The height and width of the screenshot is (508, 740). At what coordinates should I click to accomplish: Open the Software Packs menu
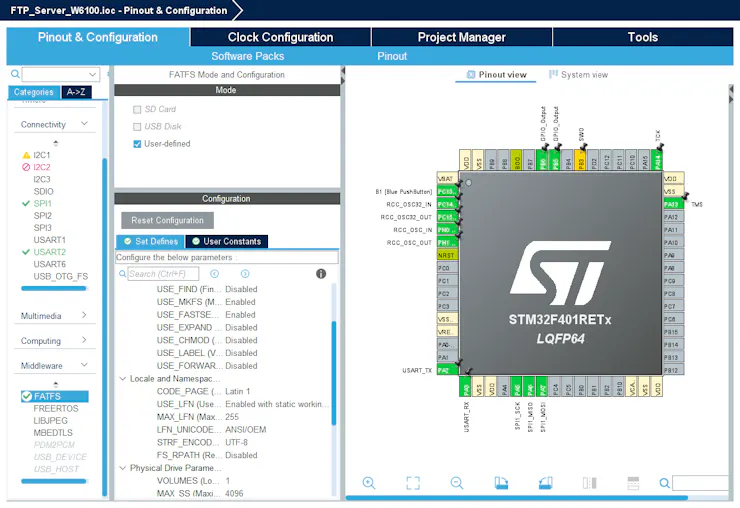pyautogui.click(x=248, y=56)
